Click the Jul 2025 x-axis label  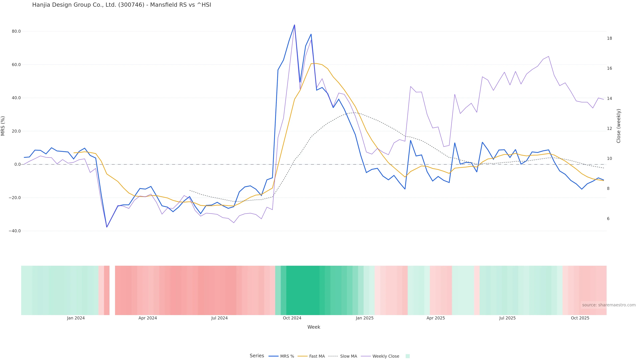point(507,318)
